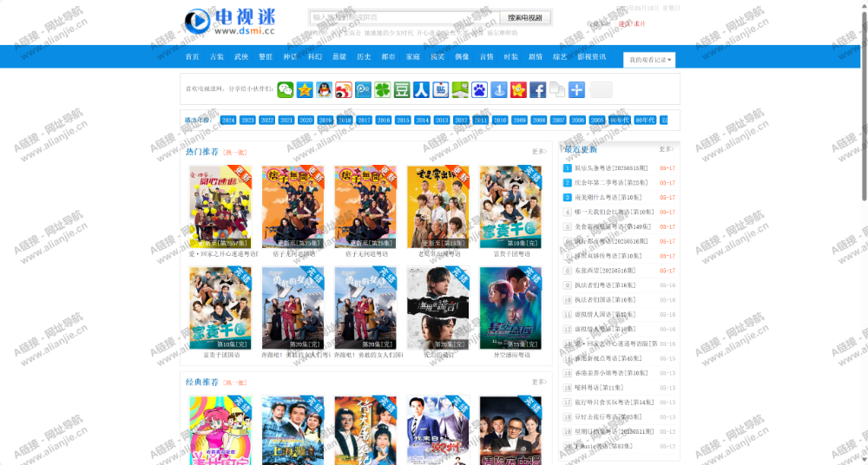The height and width of the screenshot is (465, 868).
Task: Share via the smiling yellow star icon
Action: 518,89
